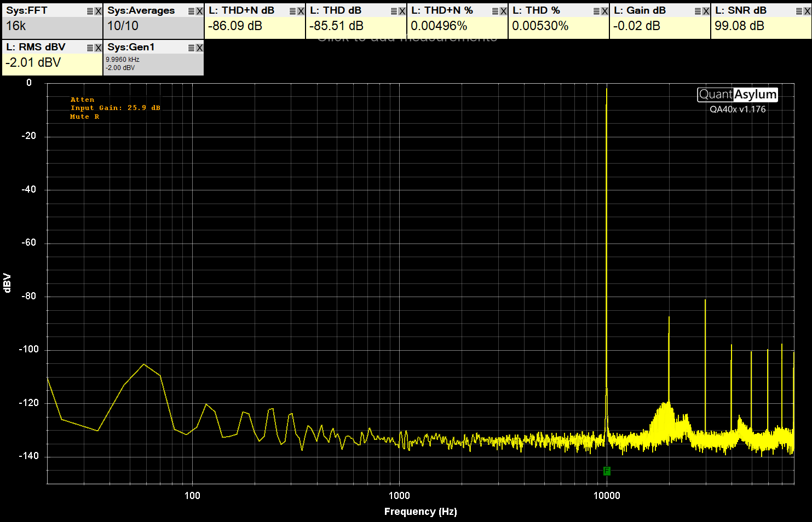Close the L: SNR dB tile
The image size is (812, 522).
tap(807, 11)
